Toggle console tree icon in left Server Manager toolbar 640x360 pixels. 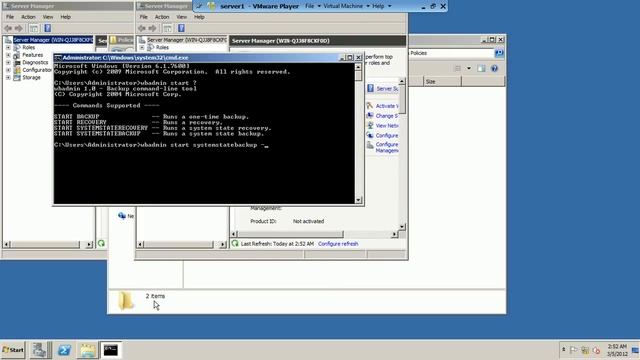pos(34,28)
